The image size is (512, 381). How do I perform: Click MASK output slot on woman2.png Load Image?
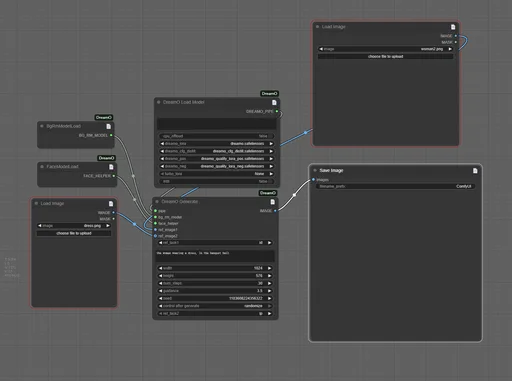point(456,42)
